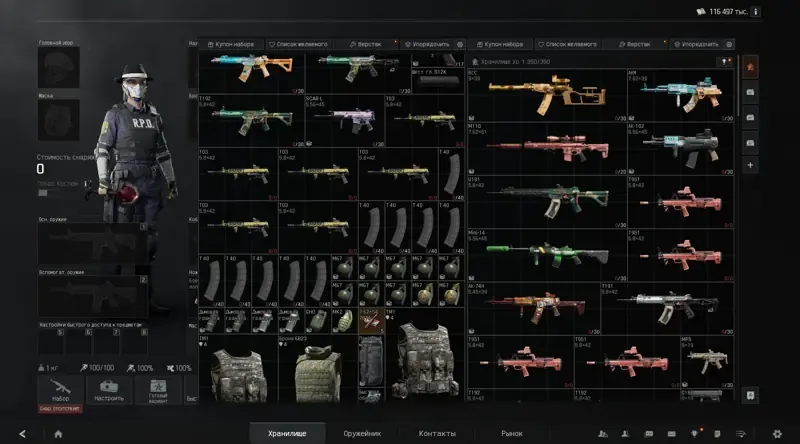Image resolution: width=800 pixels, height=444 pixels.
Task: Click the info icon beside currency balance
Action: [756, 11]
